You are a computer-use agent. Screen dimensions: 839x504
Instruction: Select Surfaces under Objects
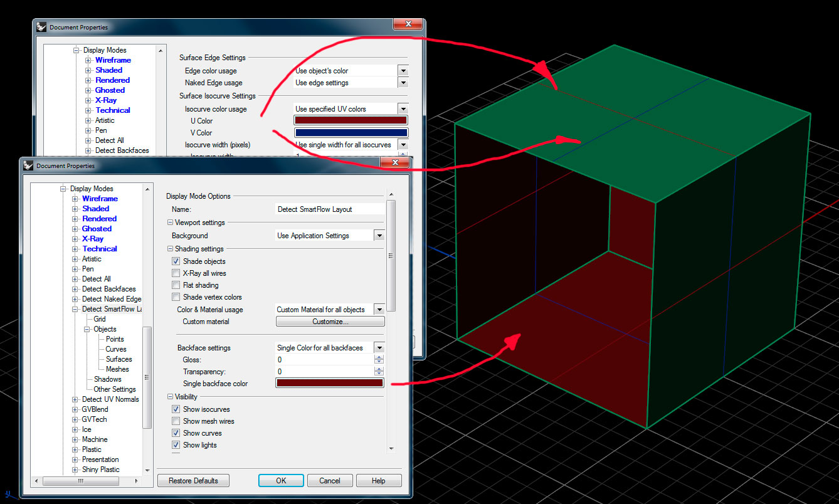tap(119, 359)
